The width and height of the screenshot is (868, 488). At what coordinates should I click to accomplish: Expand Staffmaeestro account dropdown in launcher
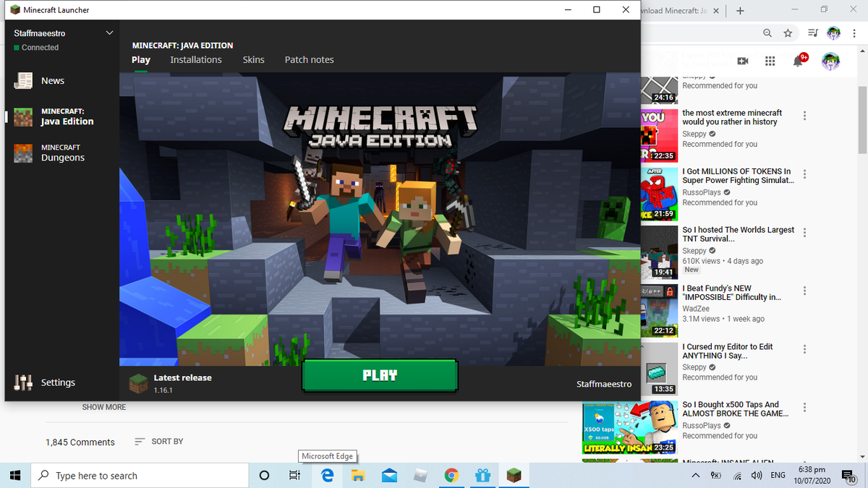pos(109,33)
